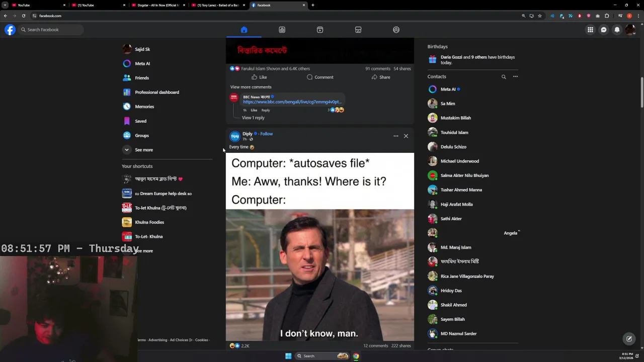Screen dimensions: 644x362
Task: Click View 1 reply
Action: click(x=253, y=118)
